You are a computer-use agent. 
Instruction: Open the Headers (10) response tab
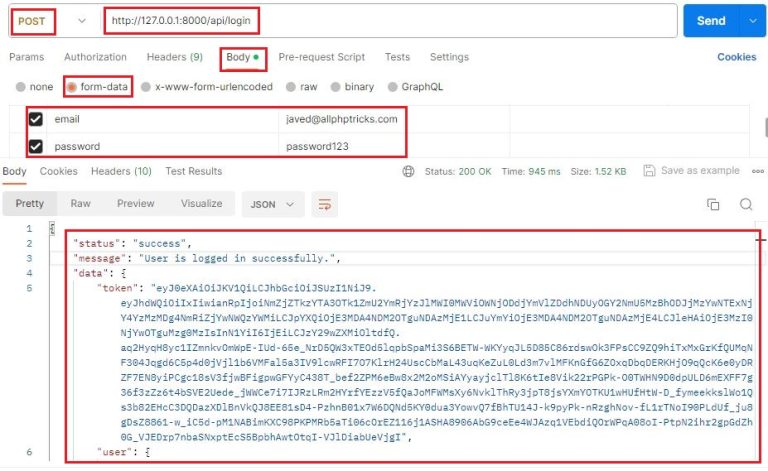click(x=121, y=171)
